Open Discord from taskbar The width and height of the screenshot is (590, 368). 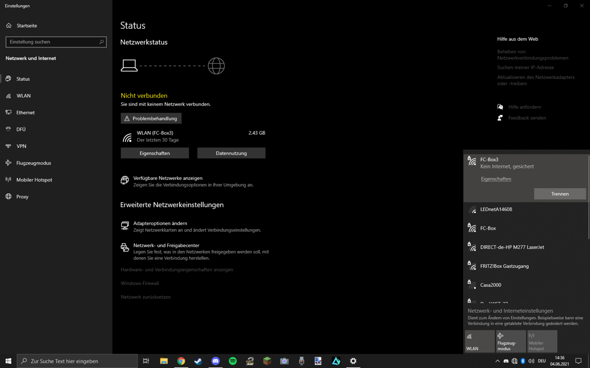[215, 361]
